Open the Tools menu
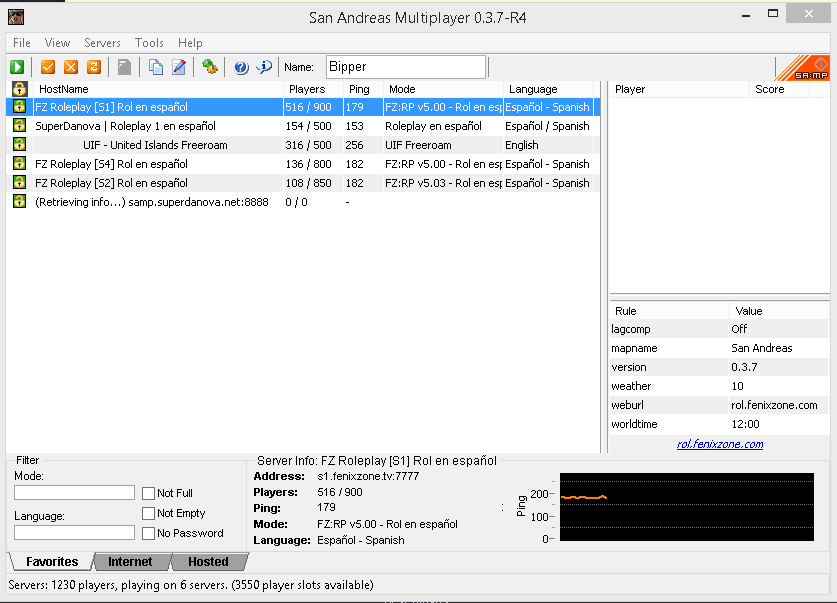This screenshot has height=603, width=837. (x=149, y=43)
